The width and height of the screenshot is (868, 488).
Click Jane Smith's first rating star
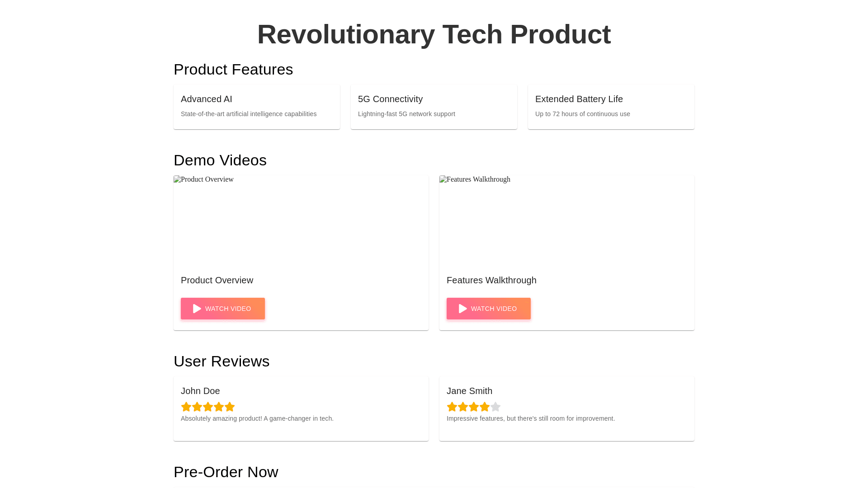[452, 407]
